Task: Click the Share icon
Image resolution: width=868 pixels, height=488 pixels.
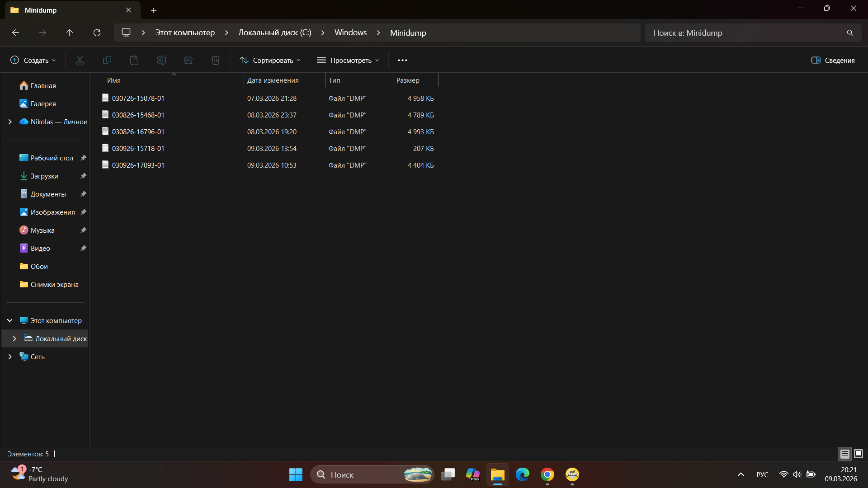Action: [189, 60]
